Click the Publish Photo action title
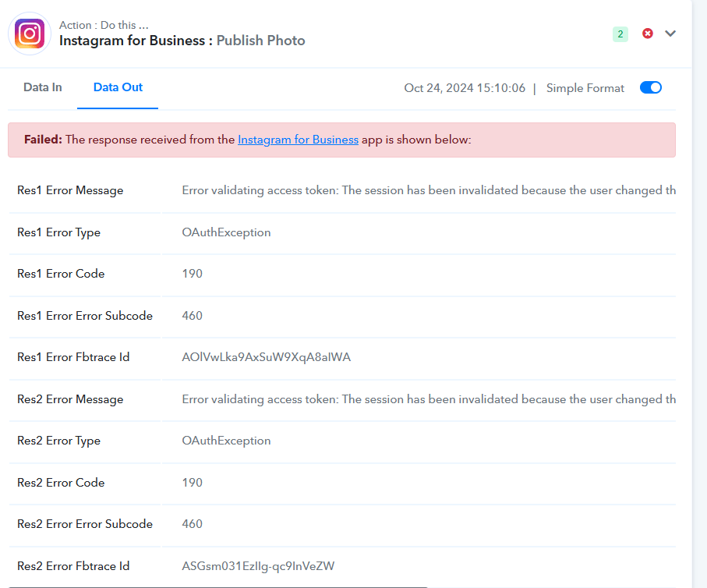The image size is (707, 588). point(260,41)
